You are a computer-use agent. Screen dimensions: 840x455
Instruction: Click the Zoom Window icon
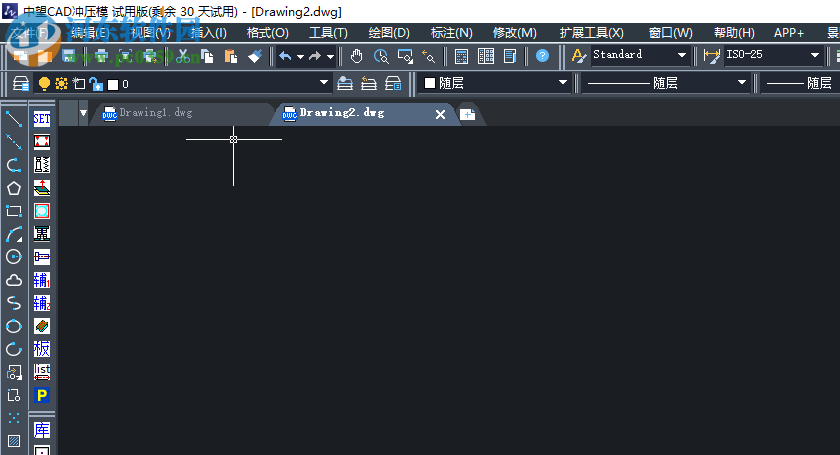(405, 56)
